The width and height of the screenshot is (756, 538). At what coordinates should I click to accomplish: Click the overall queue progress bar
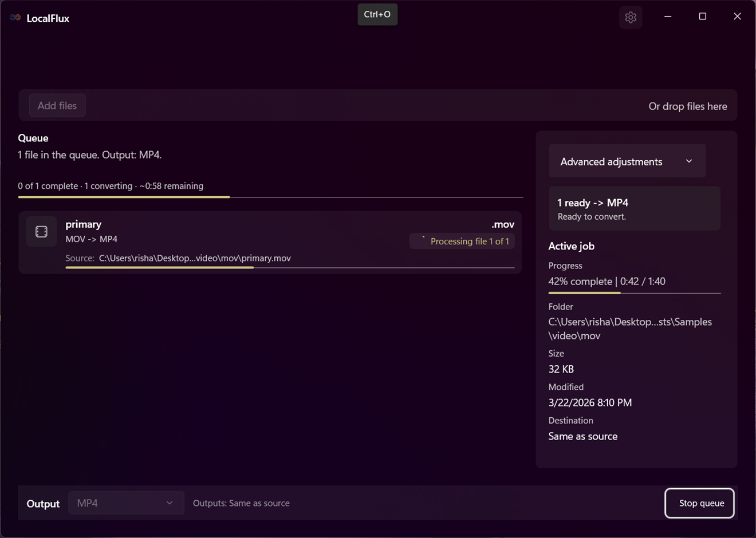(270, 197)
